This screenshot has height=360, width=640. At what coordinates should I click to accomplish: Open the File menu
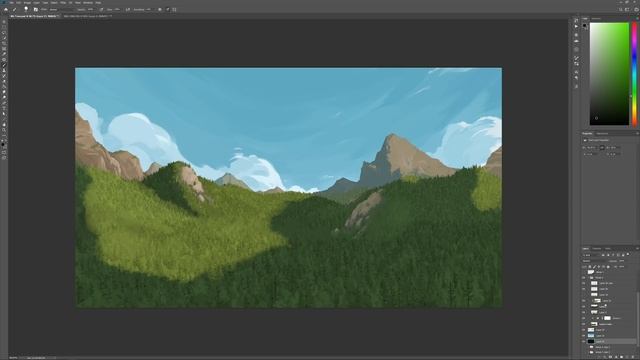[x=11, y=2]
